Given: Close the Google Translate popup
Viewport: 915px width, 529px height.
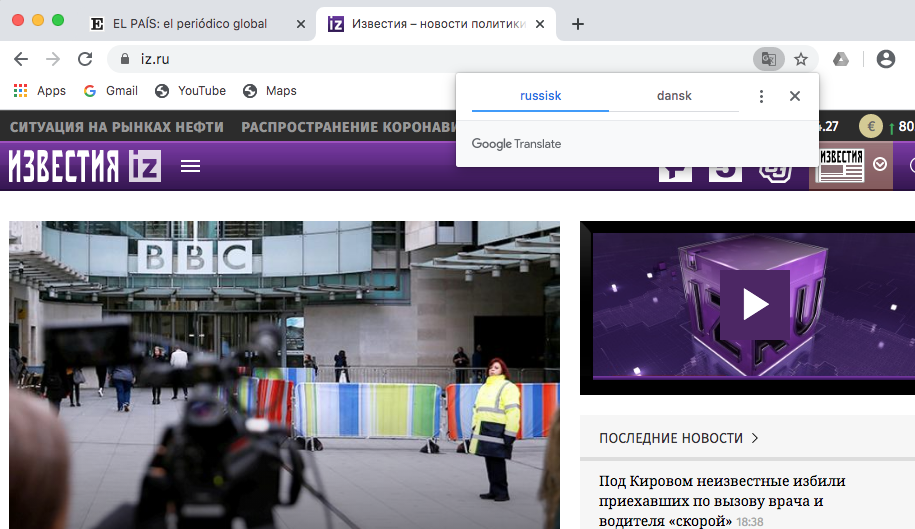Looking at the screenshot, I should [x=795, y=96].
